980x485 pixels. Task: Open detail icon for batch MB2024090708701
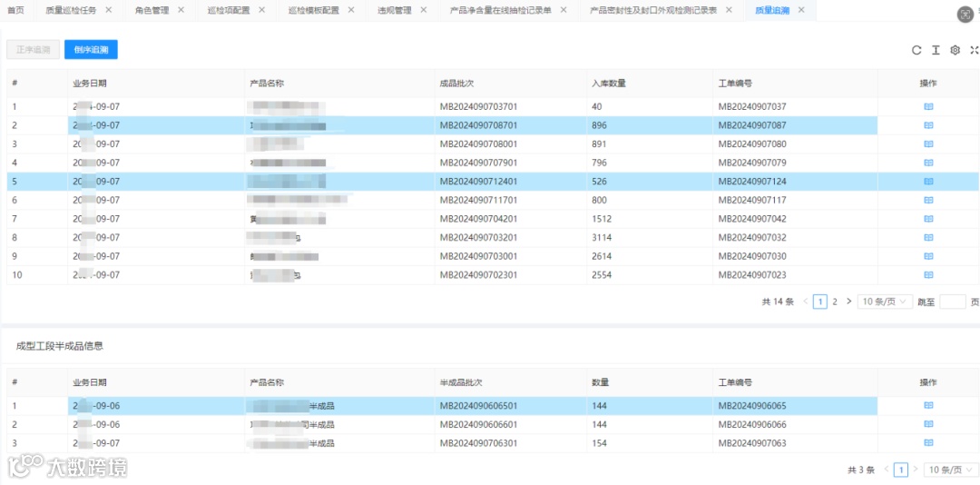pyautogui.click(x=928, y=125)
